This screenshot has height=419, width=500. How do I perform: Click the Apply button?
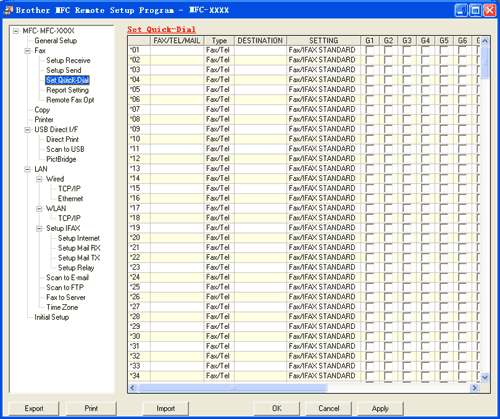point(380,408)
